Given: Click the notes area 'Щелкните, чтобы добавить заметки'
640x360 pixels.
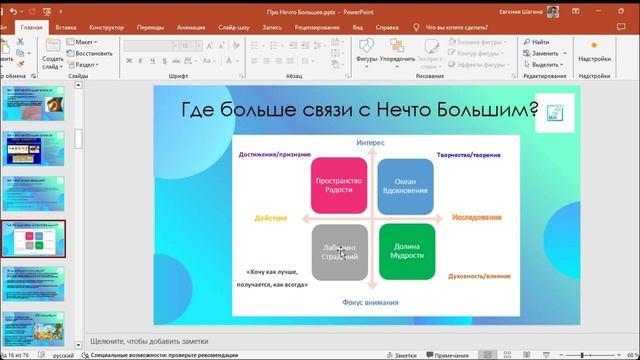Looking at the screenshot, I should tap(149, 341).
